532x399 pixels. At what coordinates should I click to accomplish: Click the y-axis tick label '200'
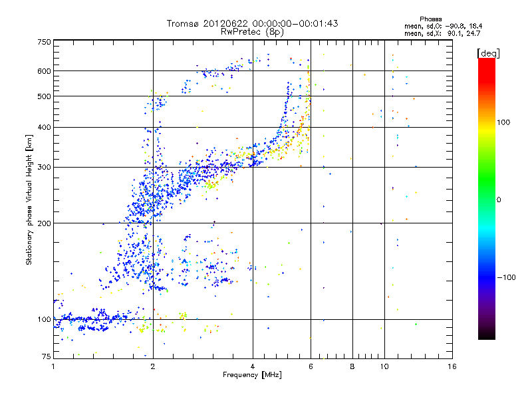(x=44, y=223)
